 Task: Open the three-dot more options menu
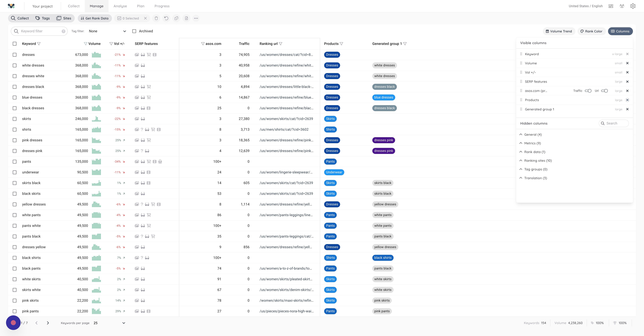196,18
